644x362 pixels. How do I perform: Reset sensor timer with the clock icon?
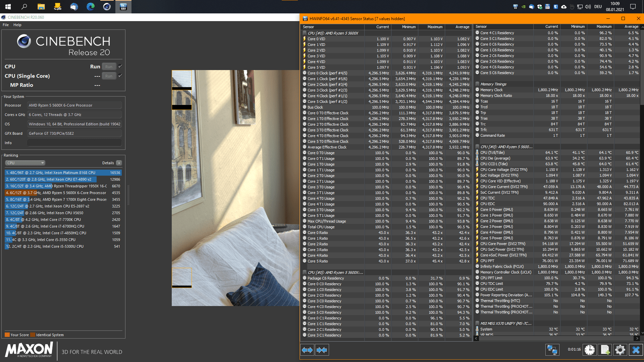pyautogui.click(x=589, y=350)
